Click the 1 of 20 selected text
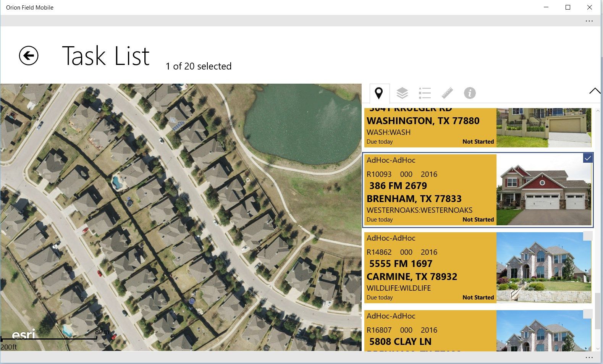The image size is (603, 364). (x=199, y=66)
